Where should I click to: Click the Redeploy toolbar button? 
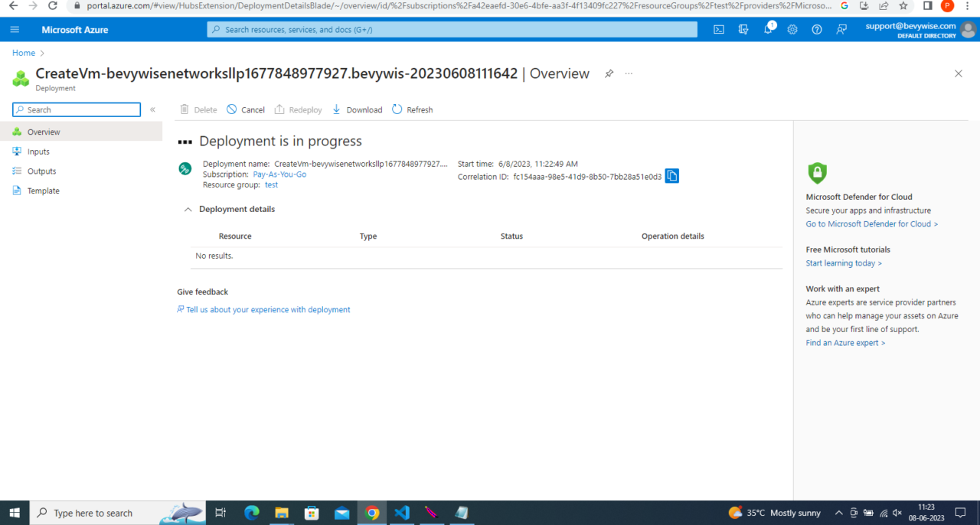pyautogui.click(x=299, y=110)
